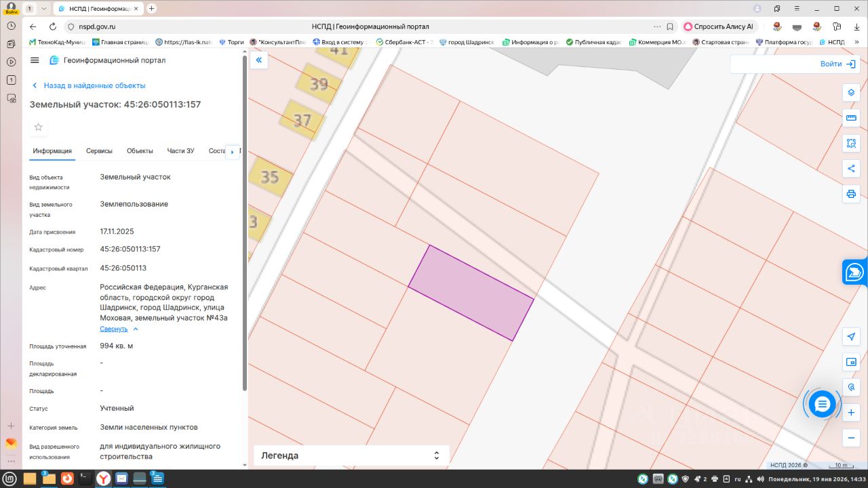Locate my position with navigation arrow

[x=851, y=337]
